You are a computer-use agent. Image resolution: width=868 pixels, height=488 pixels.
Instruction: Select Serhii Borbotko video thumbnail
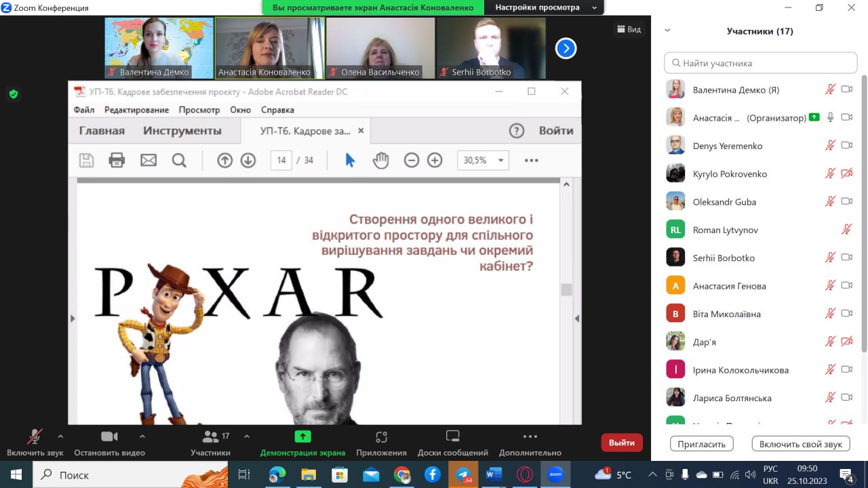click(x=491, y=48)
